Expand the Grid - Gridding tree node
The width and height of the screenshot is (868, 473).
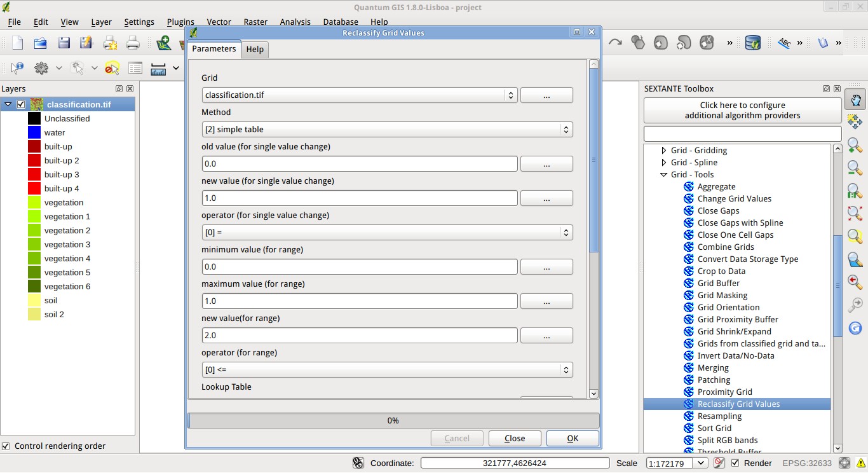point(663,150)
